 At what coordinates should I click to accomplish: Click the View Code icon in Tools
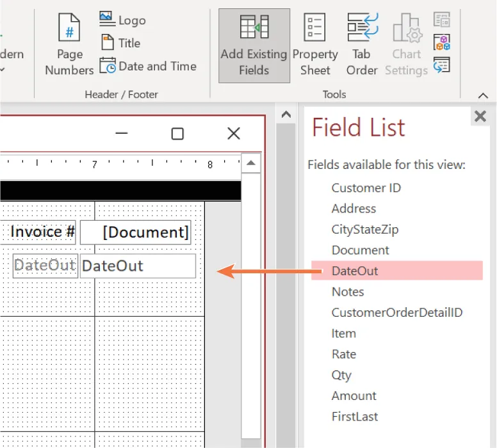point(442,42)
